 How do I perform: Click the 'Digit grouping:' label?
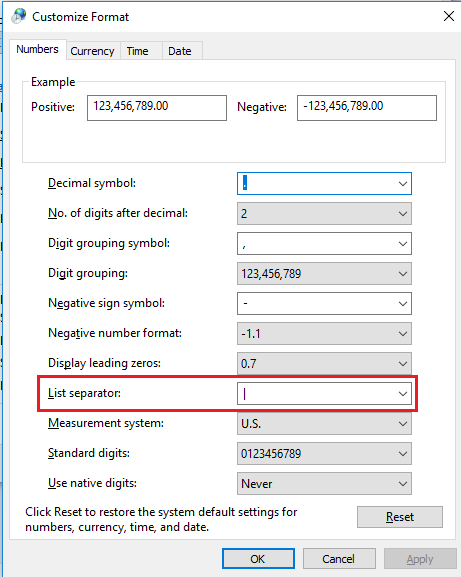pos(88,273)
